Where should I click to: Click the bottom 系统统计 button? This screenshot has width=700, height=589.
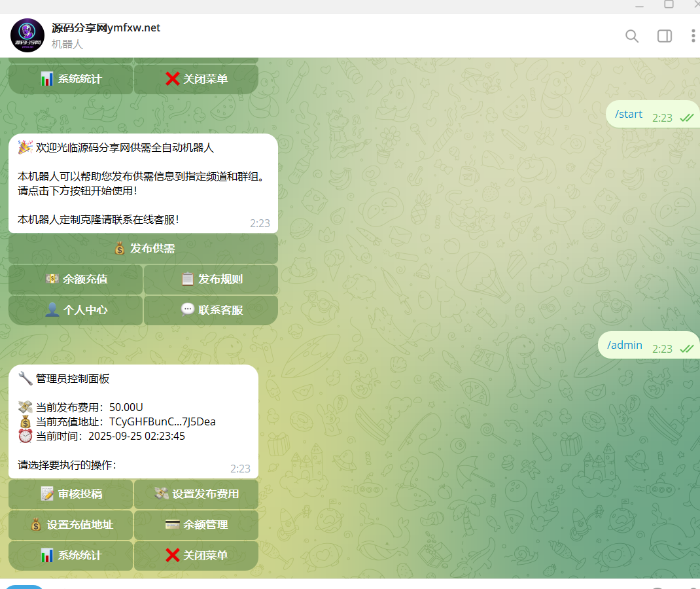coord(71,556)
